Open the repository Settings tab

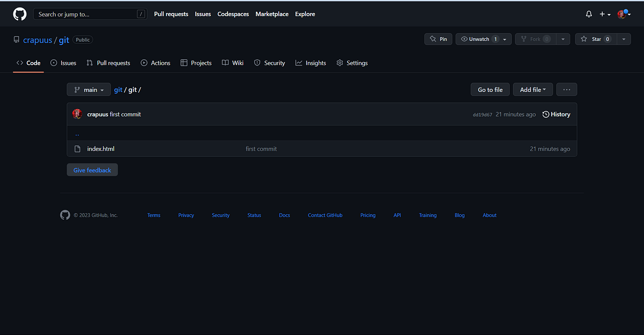[352, 63]
